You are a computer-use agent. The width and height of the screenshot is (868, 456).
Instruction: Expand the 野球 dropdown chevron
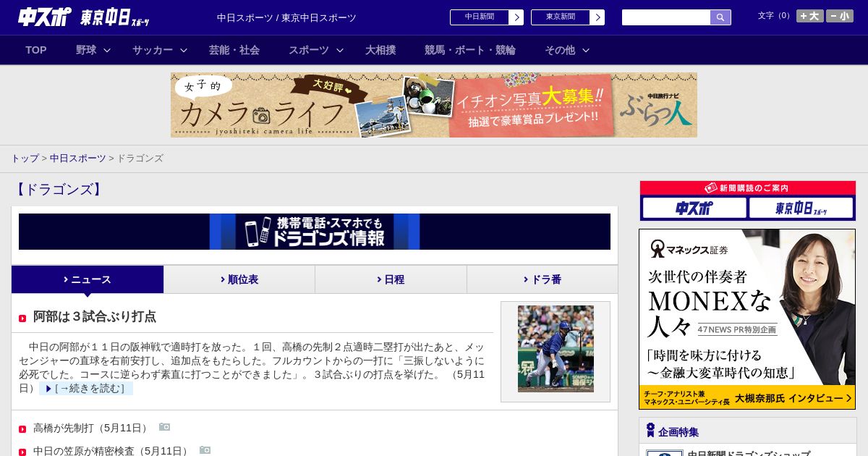pyautogui.click(x=107, y=51)
